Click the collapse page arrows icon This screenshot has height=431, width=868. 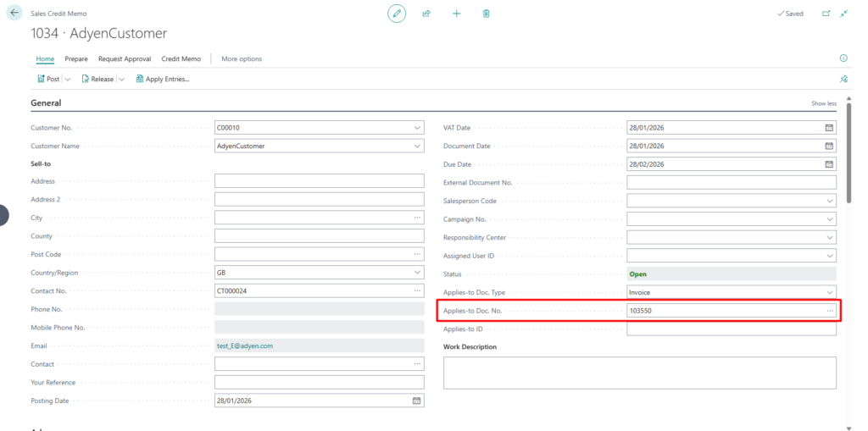[x=843, y=14]
